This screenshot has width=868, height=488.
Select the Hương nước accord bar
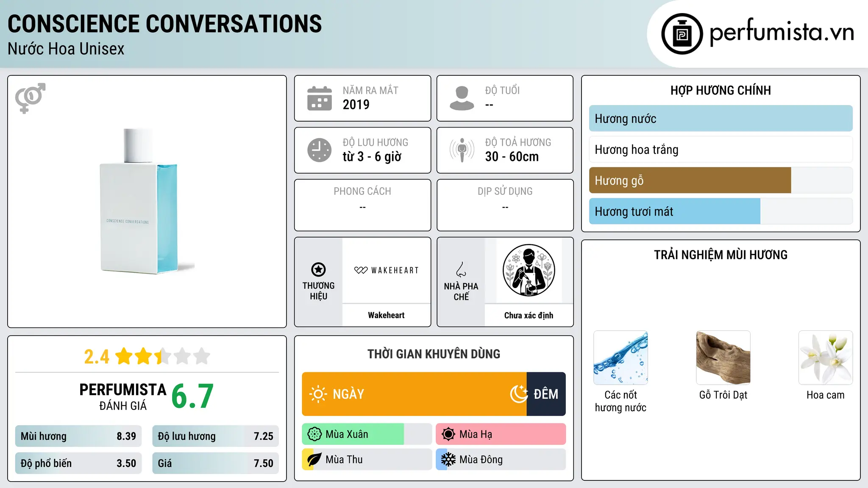point(721,119)
